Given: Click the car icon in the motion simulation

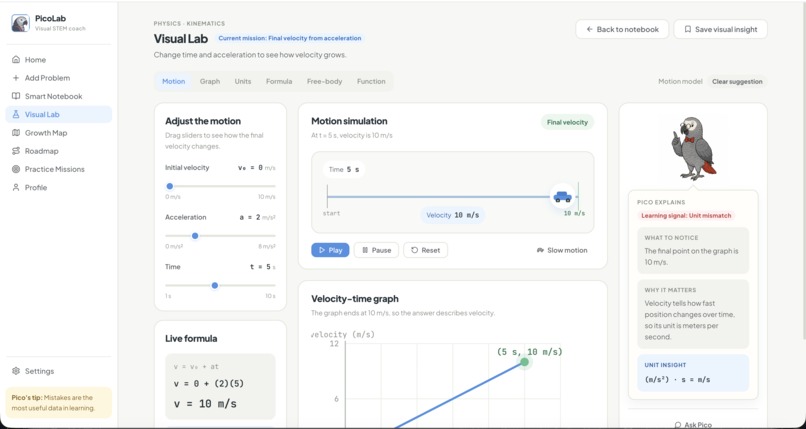Looking at the screenshot, I should point(562,196).
